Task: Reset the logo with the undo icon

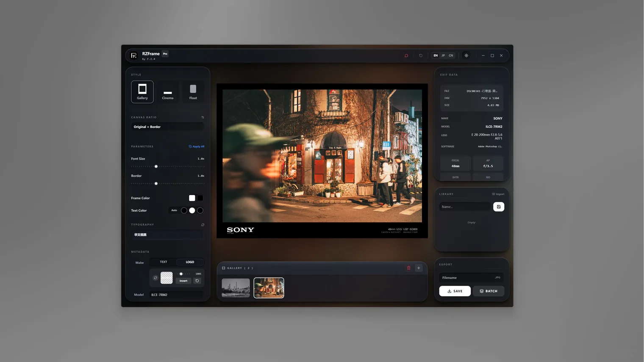Action: 197,281
